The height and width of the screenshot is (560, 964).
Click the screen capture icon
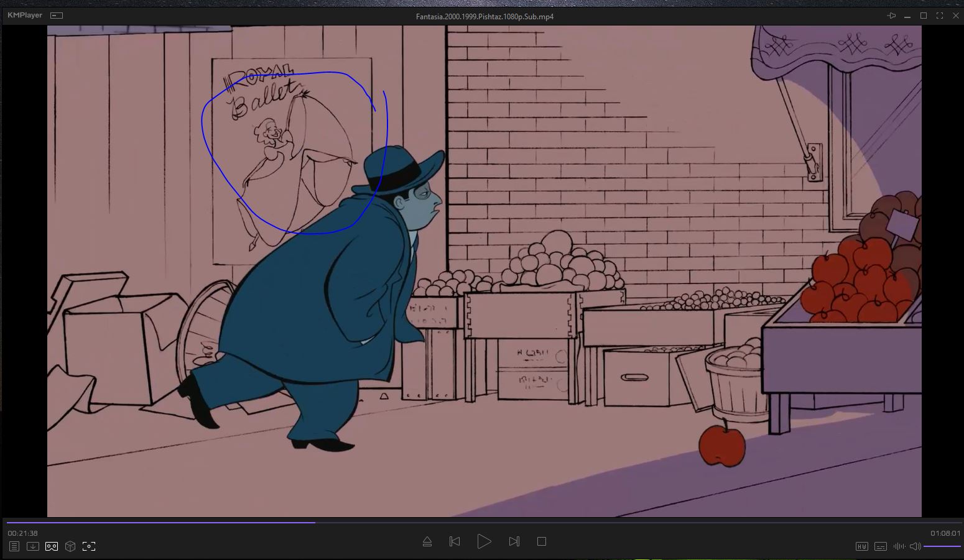click(89, 546)
